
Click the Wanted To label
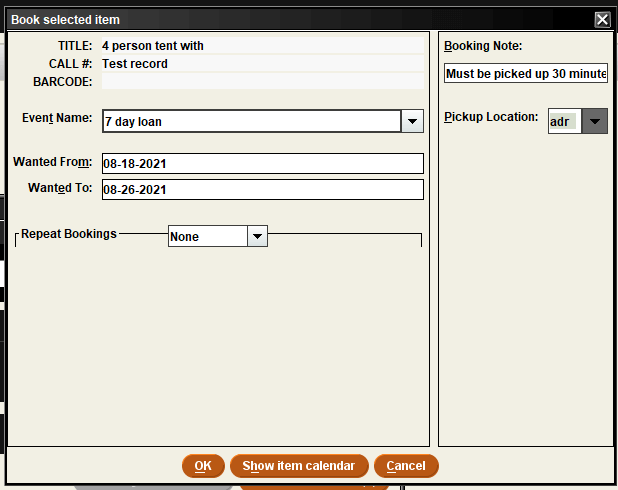tap(60, 188)
